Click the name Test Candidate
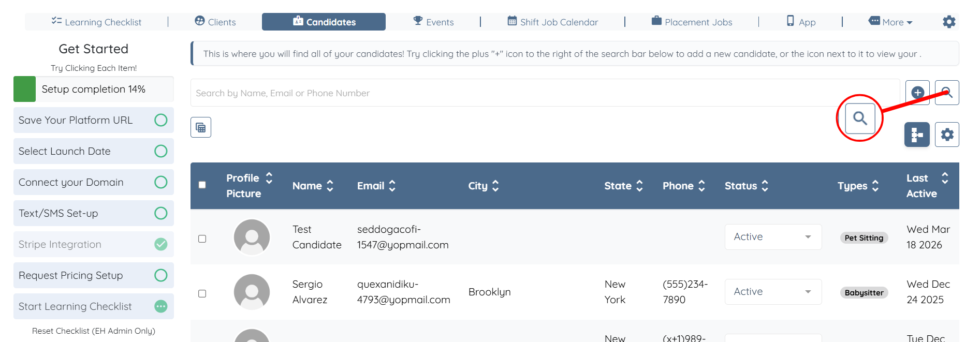 click(317, 237)
